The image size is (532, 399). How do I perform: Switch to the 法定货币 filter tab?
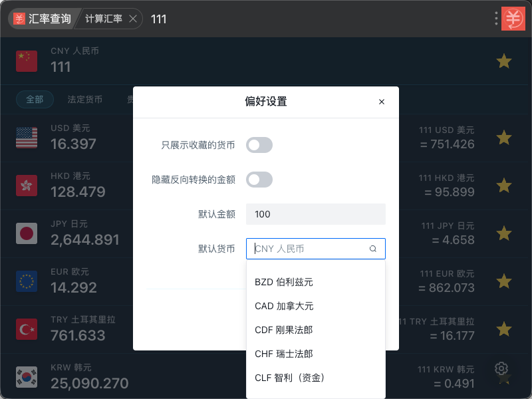[x=85, y=99]
